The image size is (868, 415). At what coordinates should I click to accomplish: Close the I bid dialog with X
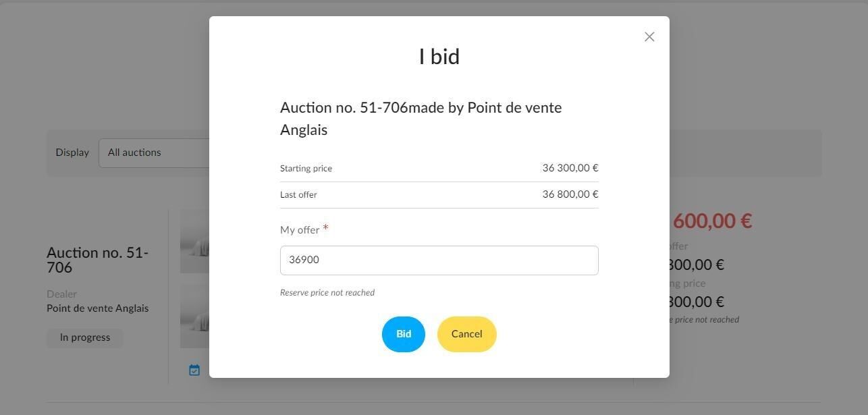[x=649, y=37]
